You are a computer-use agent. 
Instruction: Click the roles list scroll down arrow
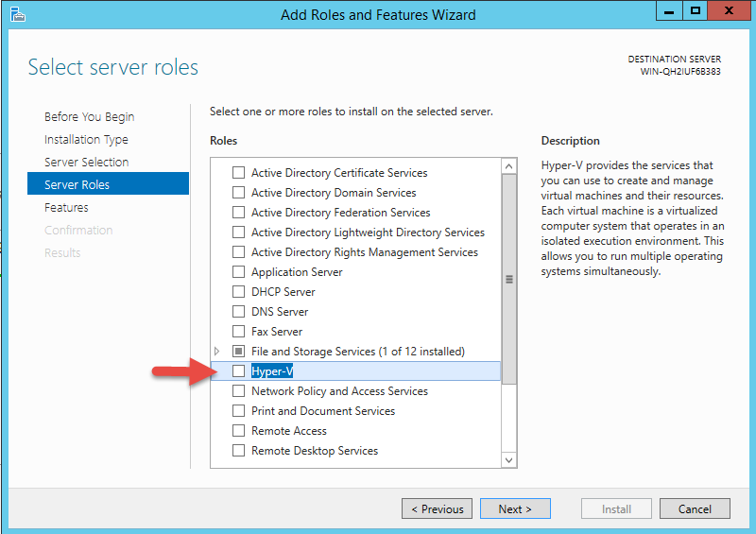point(508,459)
